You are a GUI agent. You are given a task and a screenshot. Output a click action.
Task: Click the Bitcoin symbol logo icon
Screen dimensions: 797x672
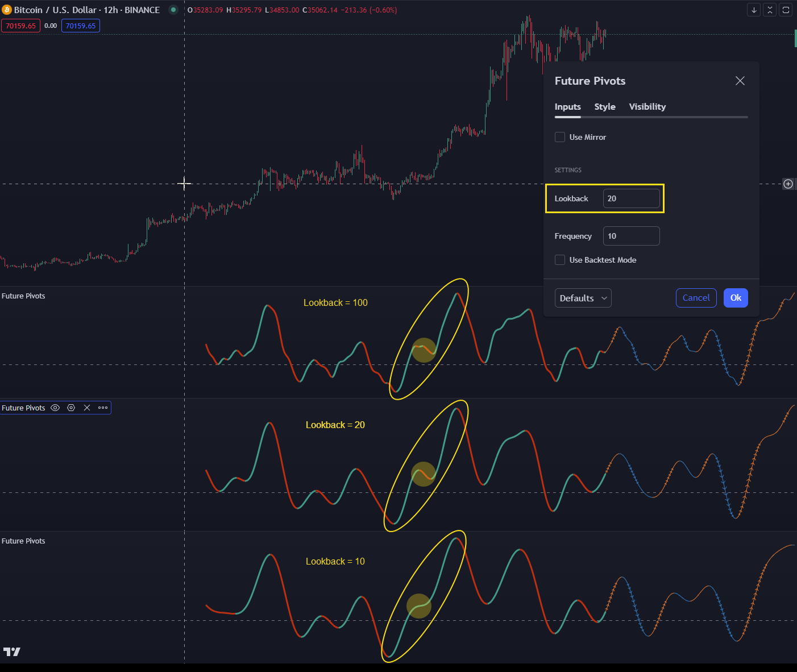tap(7, 10)
